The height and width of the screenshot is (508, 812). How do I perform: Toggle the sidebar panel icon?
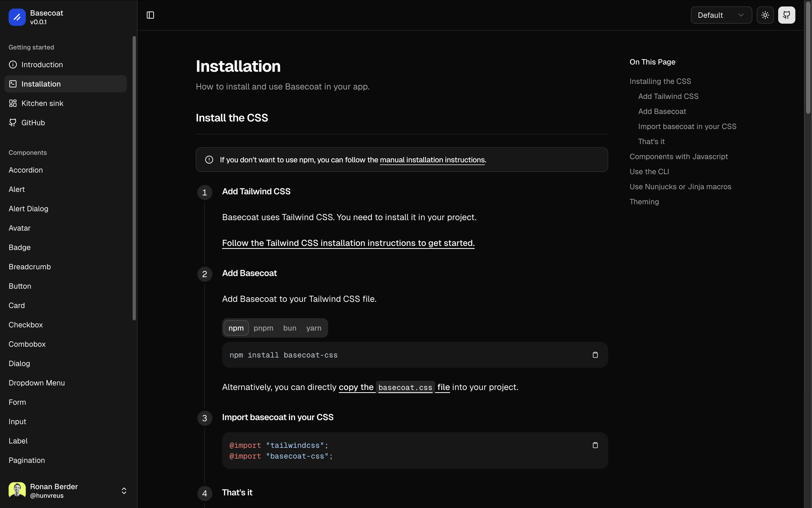(x=150, y=15)
